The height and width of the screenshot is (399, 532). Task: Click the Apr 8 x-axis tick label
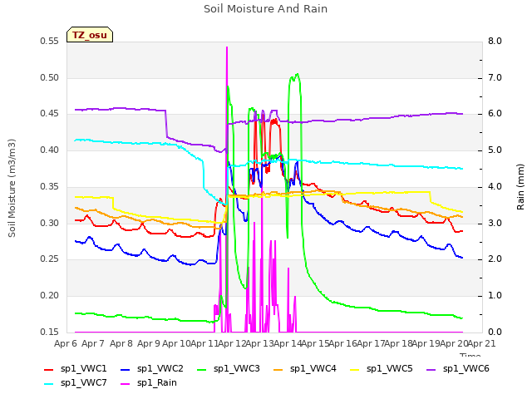[121, 343]
